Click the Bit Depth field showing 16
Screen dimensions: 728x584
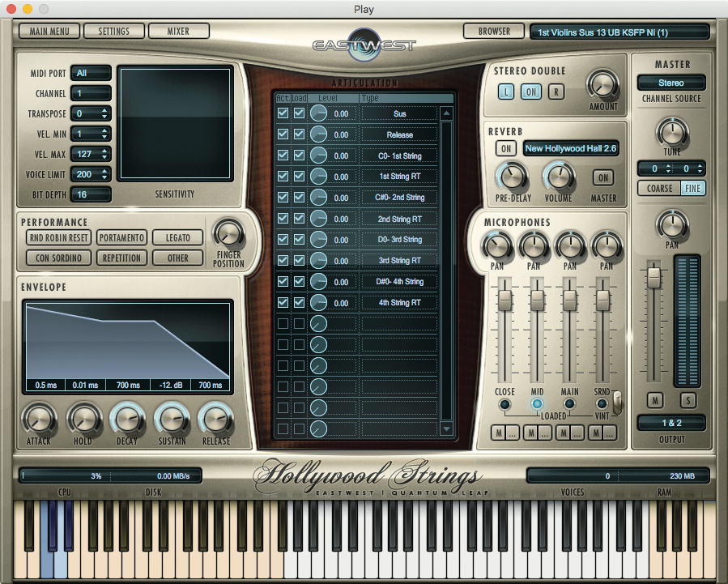tap(91, 194)
